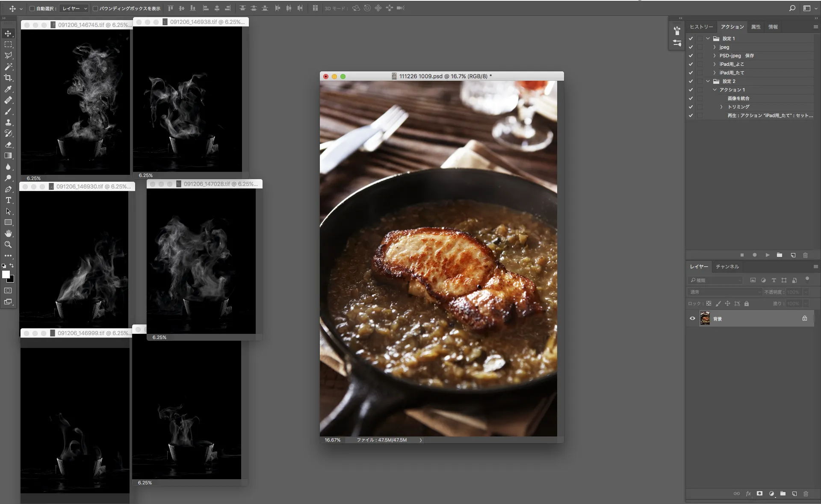Create a new adjustment layer
Screen dimensions: 821x504
[x=771, y=493]
